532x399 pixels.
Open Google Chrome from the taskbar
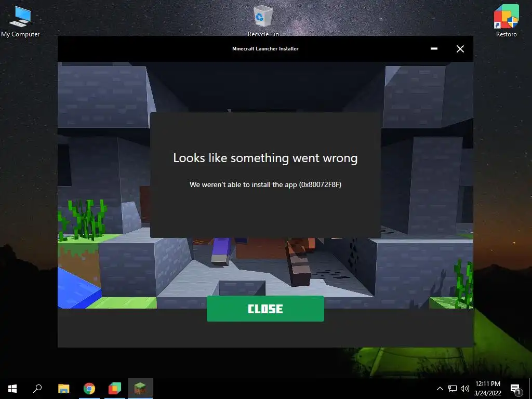(89, 389)
